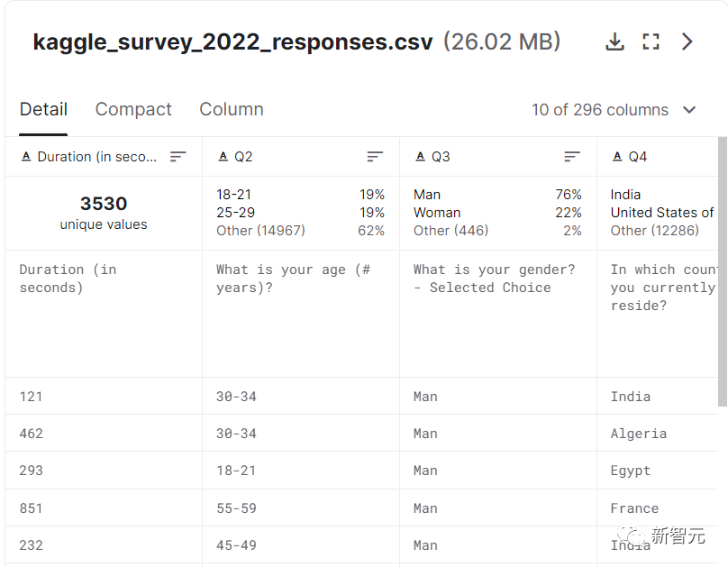
Task: Sort the Q2 column
Action: click(x=375, y=157)
